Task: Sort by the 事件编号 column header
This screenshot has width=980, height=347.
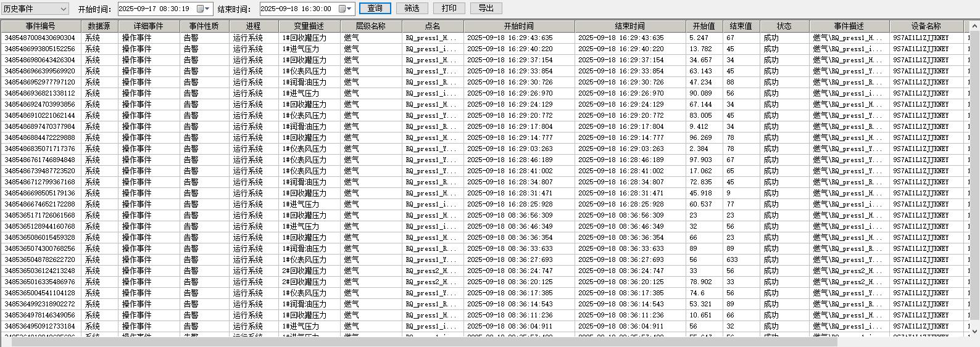Action: pos(41,26)
